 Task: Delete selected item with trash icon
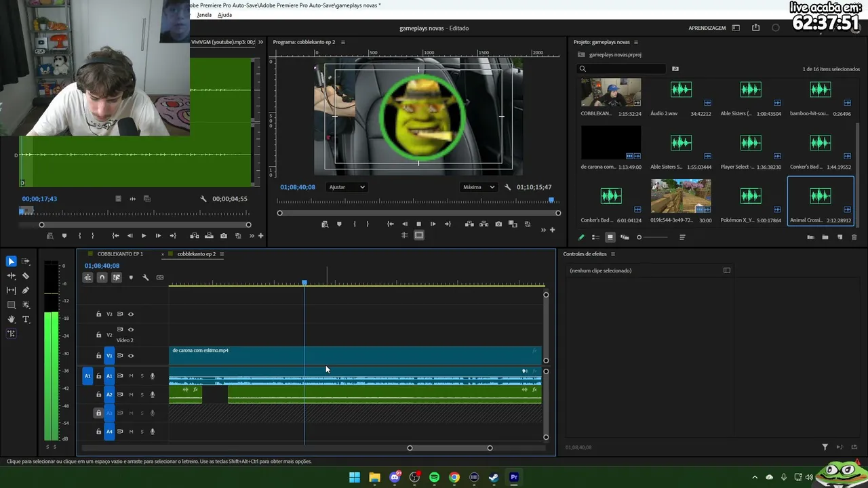click(x=854, y=237)
